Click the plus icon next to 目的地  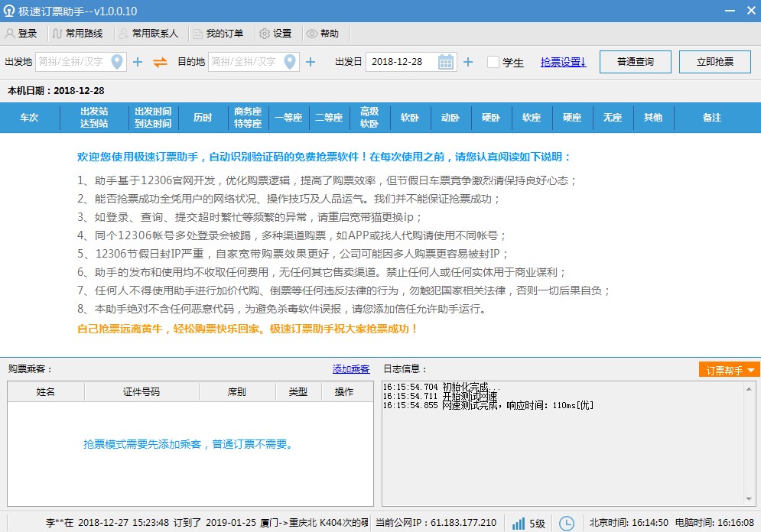(311, 62)
